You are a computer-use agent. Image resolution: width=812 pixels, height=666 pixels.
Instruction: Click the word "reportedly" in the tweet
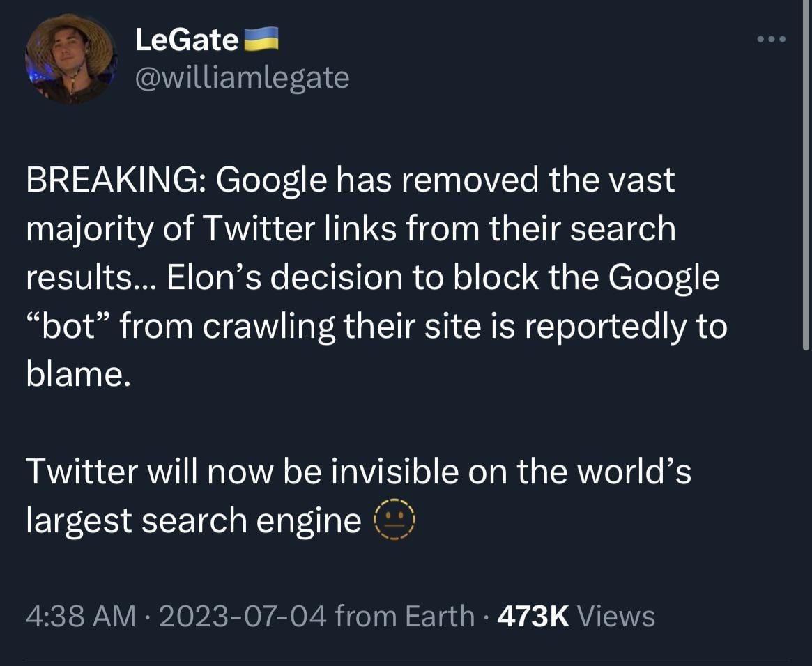[605, 327]
